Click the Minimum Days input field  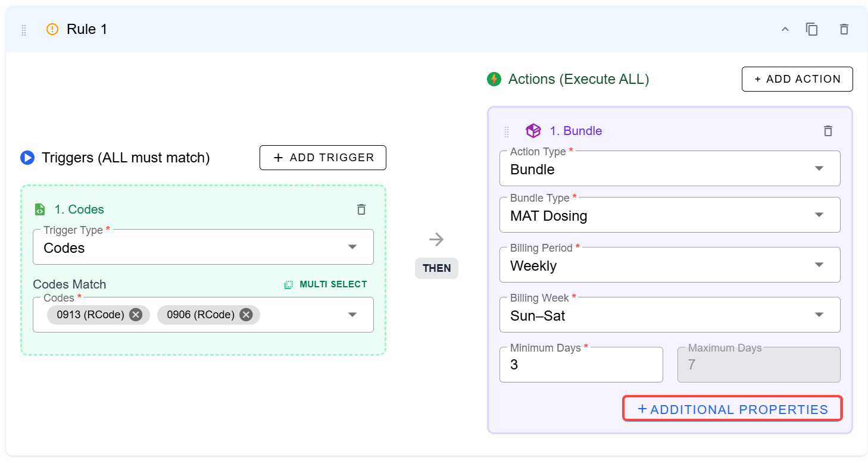[580, 365]
